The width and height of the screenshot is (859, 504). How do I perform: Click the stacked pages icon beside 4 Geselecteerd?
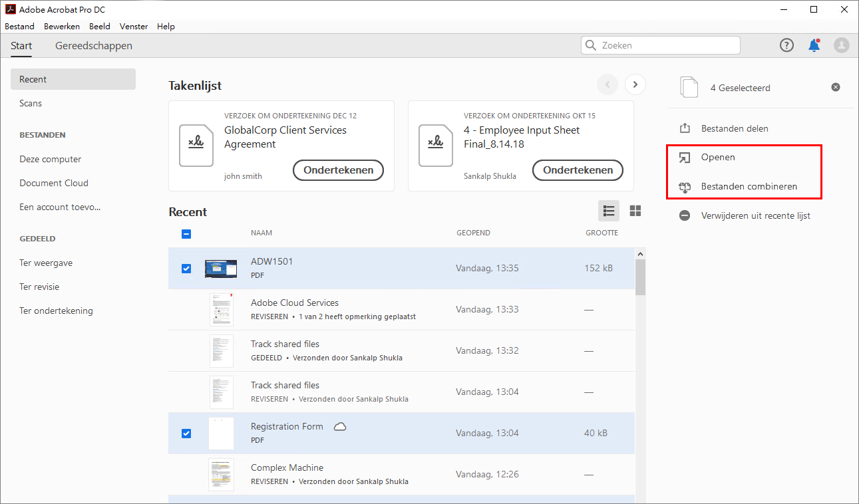(689, 87)
